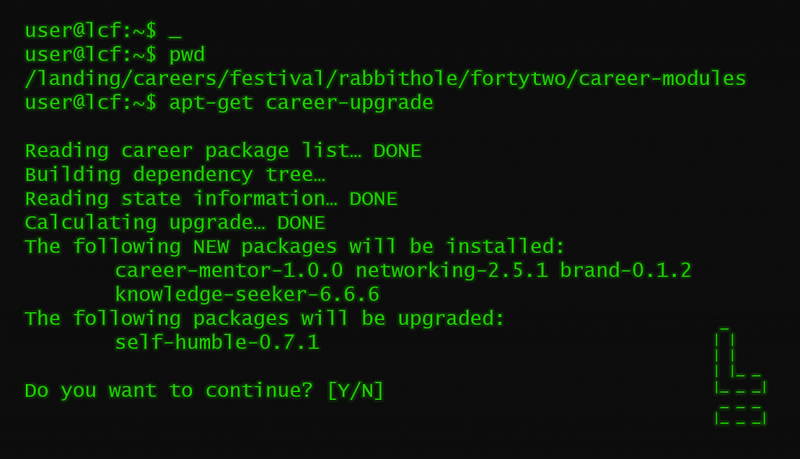Click DONE after Reading state information
Viewport: 800px width, 459px height.
373,199
